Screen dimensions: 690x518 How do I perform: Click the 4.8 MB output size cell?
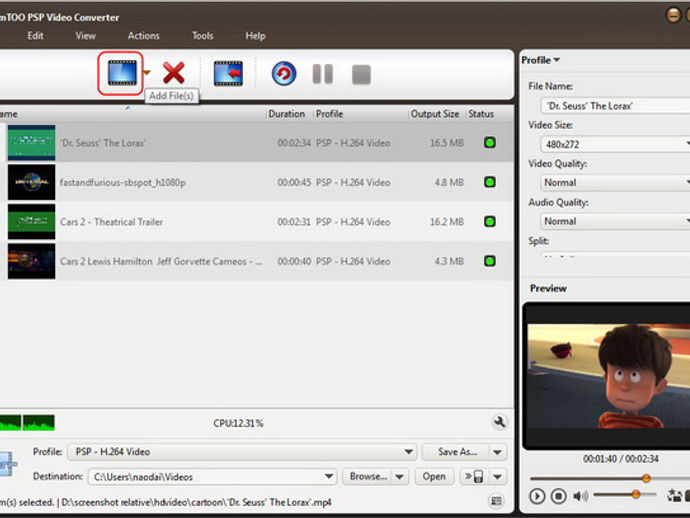[x=449, y=182]
